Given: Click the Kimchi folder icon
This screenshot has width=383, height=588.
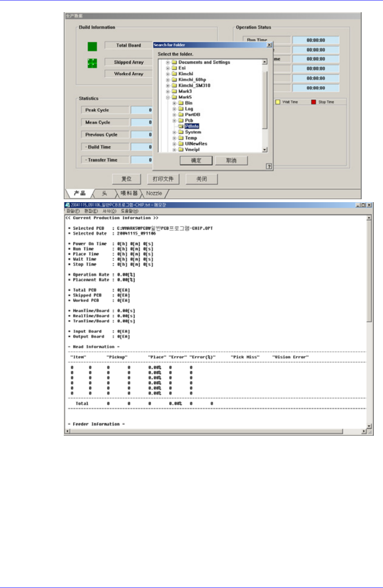Looking at the screenshot, I should click(174, 74).
